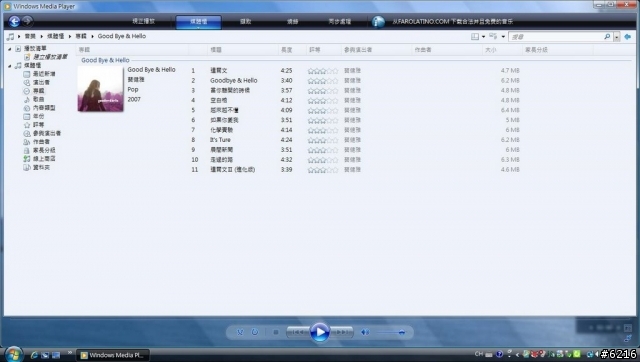
Task: Click the 最近新增 sidebar icon
Action: (x=27, y=74)
